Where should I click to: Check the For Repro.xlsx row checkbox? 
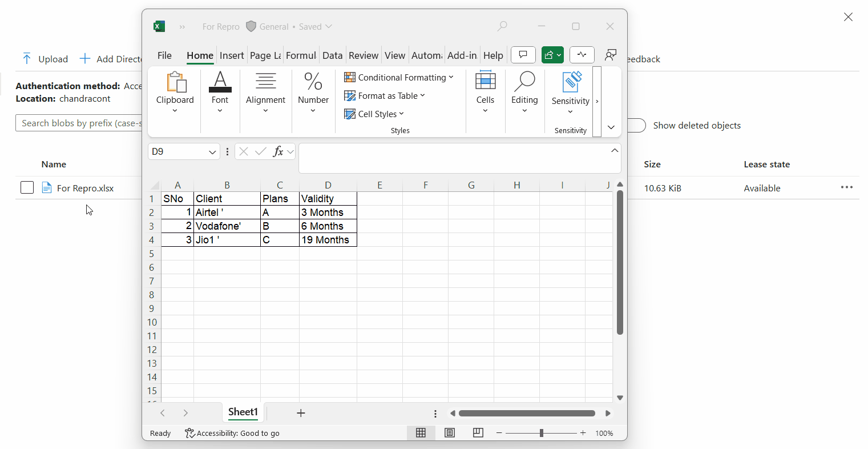point(27,187)
